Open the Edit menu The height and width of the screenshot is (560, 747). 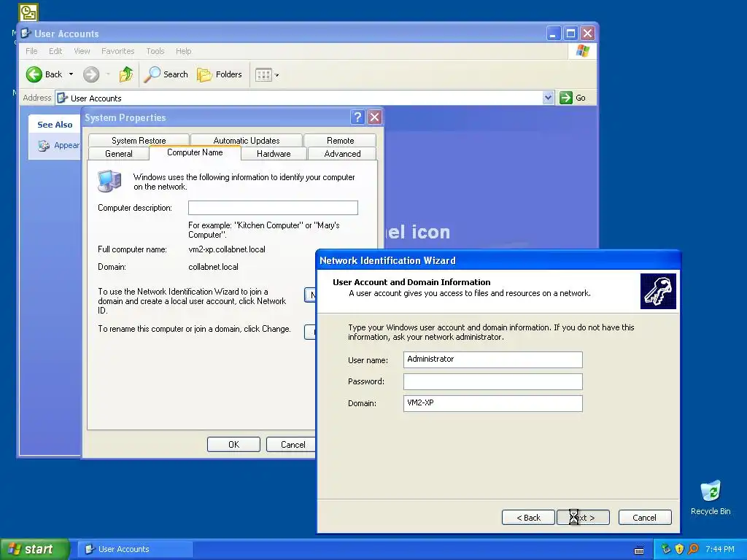(x=55, y=51)
